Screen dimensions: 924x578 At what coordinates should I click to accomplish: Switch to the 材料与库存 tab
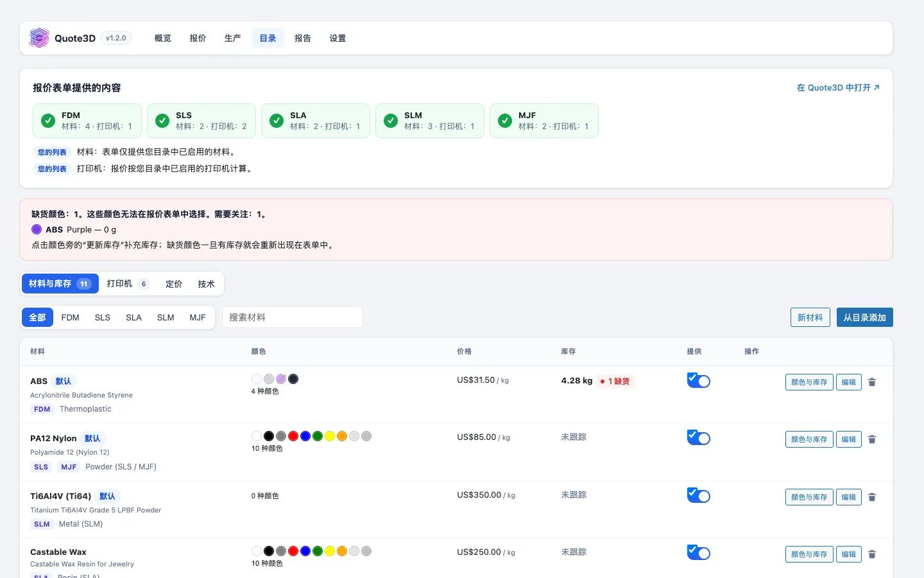click(x=60, y=283)
